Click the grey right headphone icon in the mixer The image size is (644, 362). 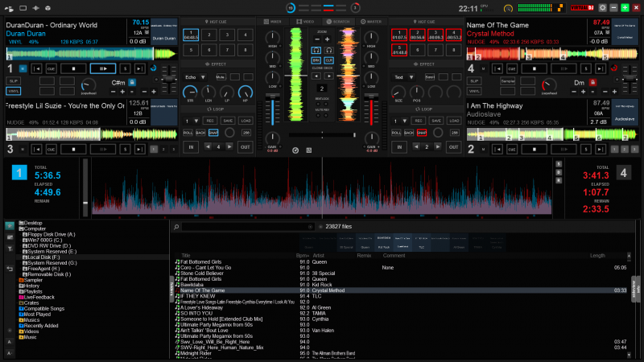point(328,50)
